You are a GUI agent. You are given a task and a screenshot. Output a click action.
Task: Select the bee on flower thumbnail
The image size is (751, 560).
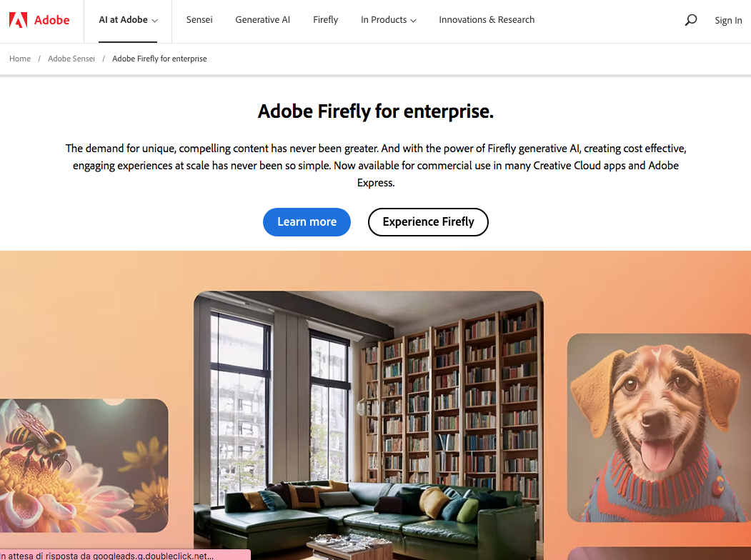coord(84,466)
